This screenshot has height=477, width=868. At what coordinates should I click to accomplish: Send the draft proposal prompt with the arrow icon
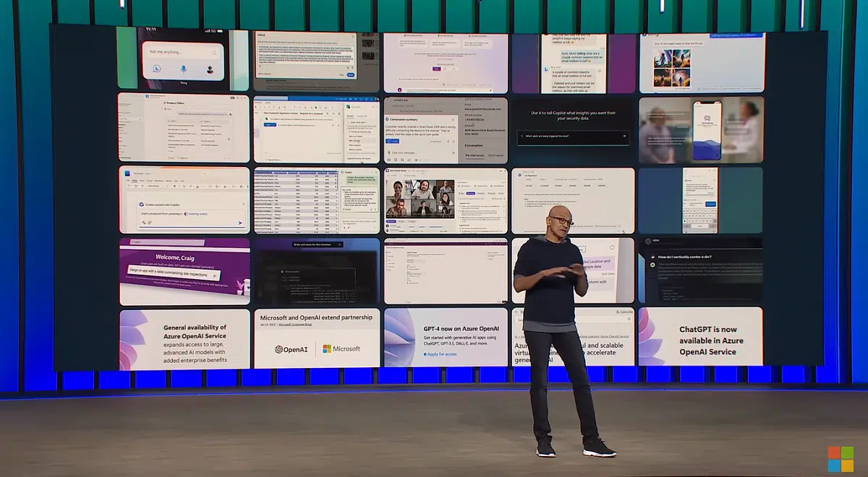pyautogui.click(x=241, y=223)
